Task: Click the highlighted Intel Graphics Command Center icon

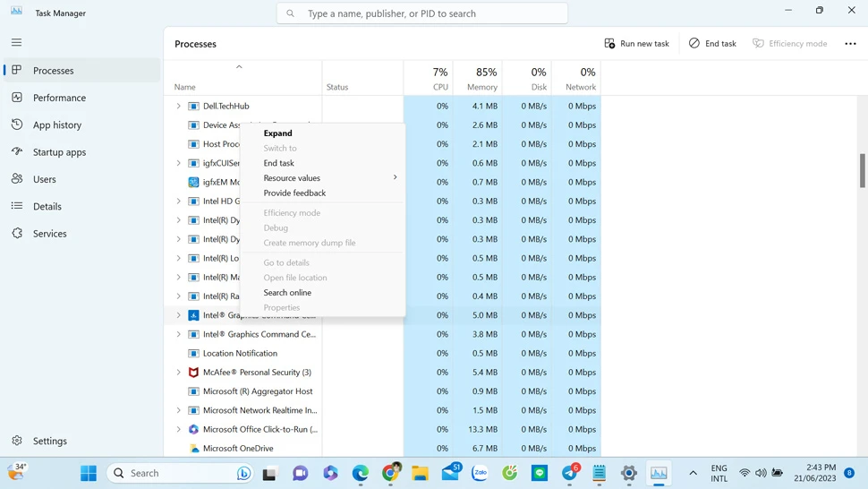Action: click(x=193, y=315)
